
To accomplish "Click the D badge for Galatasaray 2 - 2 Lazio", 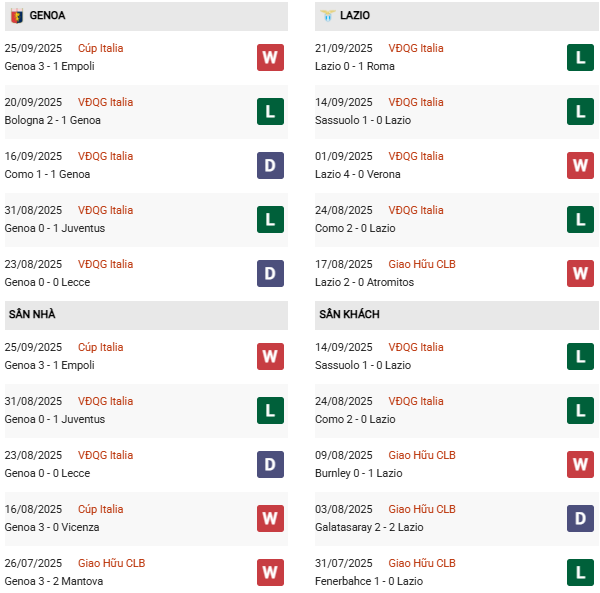I will (580, 518).
